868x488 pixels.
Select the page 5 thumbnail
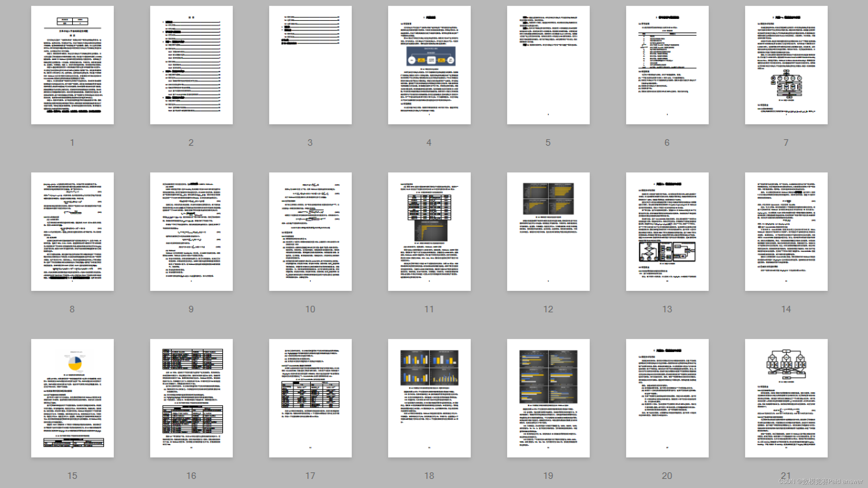548,65
